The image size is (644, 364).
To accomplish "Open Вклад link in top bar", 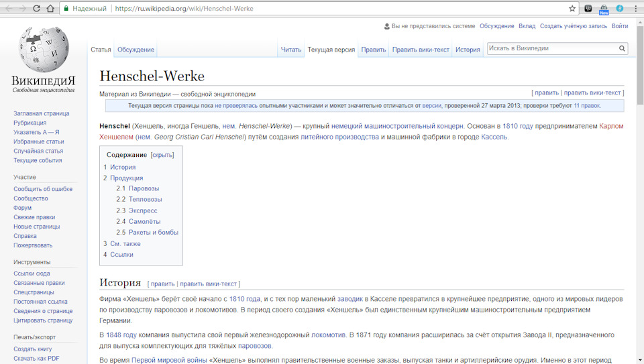I will pyautogui.click(x=527, y=26).
